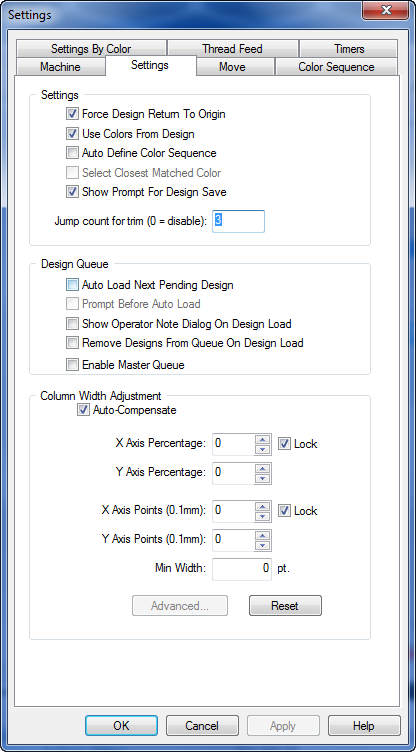Increase Y Axis Percentage with up arrow
Viewport: 416px width, 752px height.
pos(262,468)
